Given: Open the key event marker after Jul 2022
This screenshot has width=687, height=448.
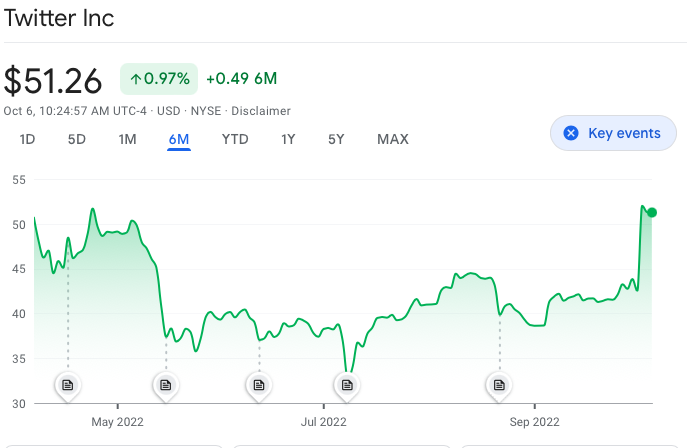Looking at the screenshot, I should 347,385.
